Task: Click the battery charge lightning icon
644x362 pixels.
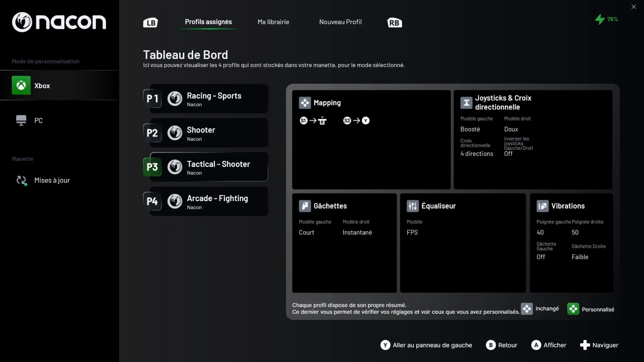Action: click(600, 19)
